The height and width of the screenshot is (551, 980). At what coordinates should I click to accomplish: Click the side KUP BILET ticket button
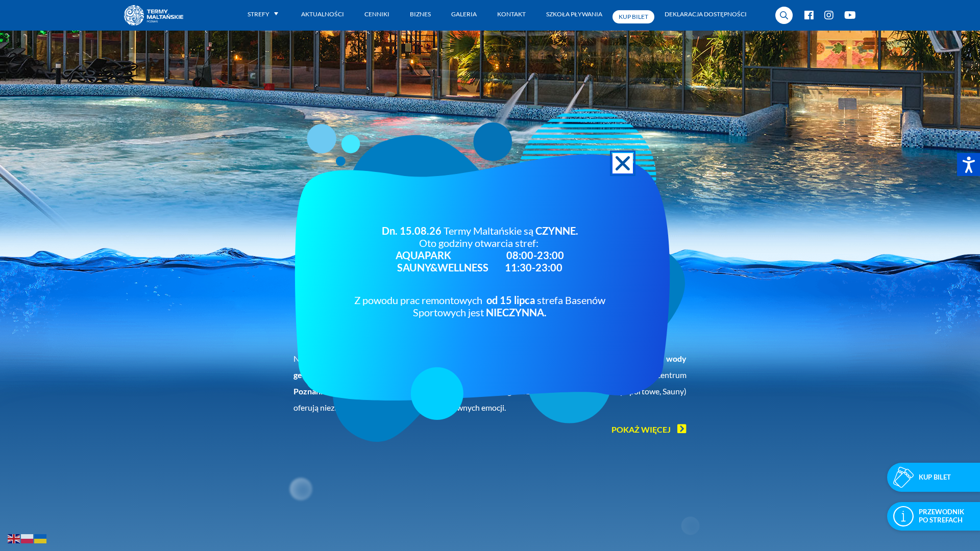pyautogui.click(x=934, y=477)
